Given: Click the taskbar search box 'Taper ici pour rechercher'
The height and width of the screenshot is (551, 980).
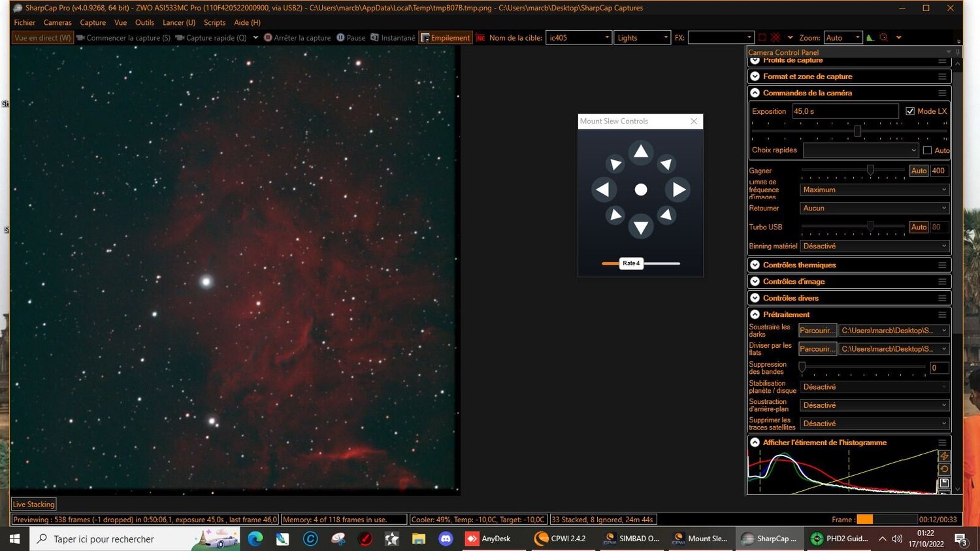Looking at the screenshot, I should pyautogui.click(x=135, y=539).
